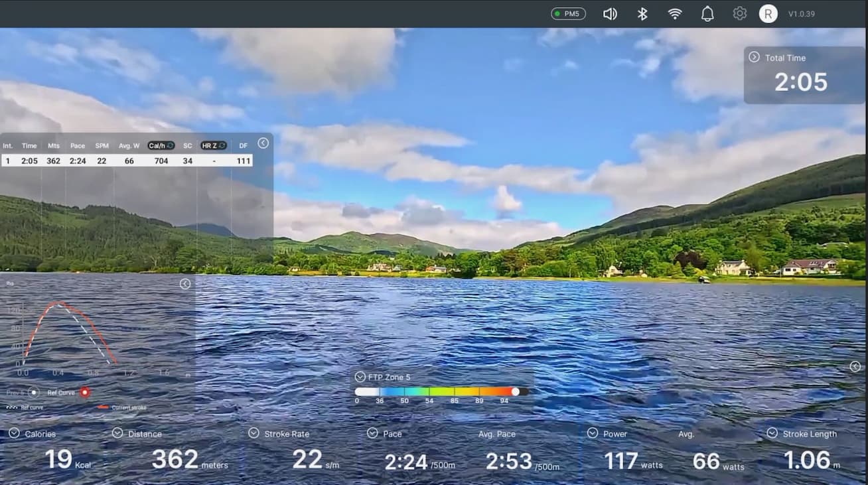This screenshot has height=485, width=868.
Task: Collapse the interval table with its arrow
Action: [x=263, y=143]
